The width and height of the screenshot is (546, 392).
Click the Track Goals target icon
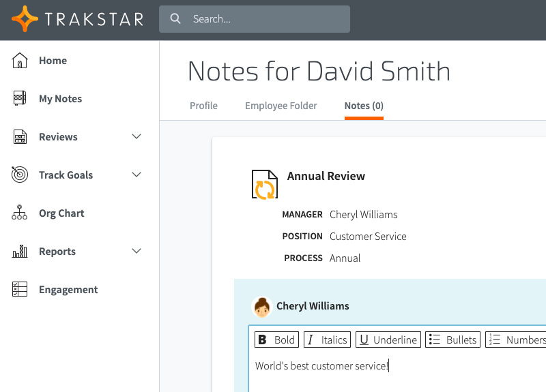point(20,175)
